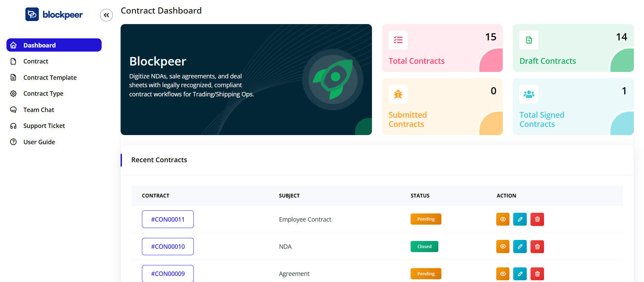
Task: Open Team Chat from the sidebar
Action: coord(38,109)
